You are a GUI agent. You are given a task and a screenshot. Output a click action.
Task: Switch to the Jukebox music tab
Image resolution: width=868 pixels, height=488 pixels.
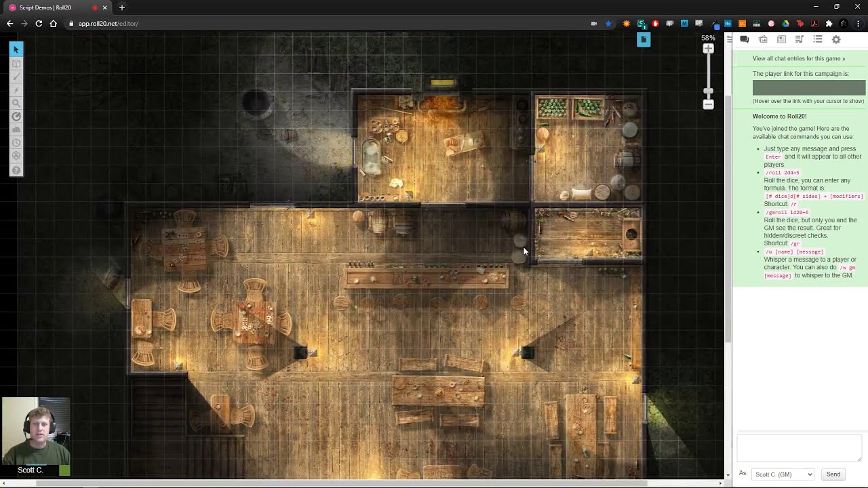[800, 39]
